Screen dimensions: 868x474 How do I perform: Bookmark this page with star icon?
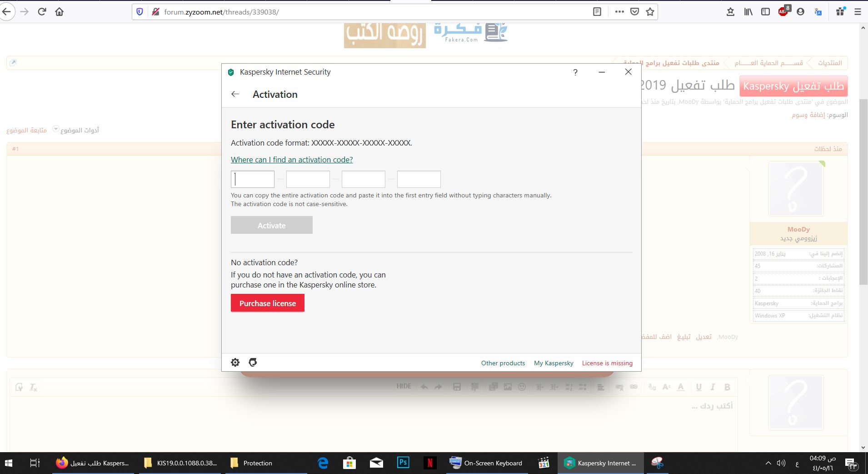[x=650, y=12]
